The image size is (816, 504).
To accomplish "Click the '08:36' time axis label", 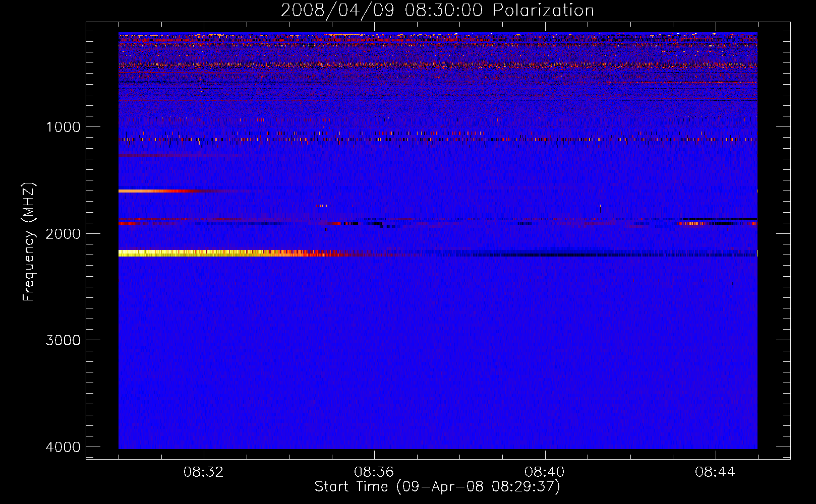I will click(x=374, y=472).
